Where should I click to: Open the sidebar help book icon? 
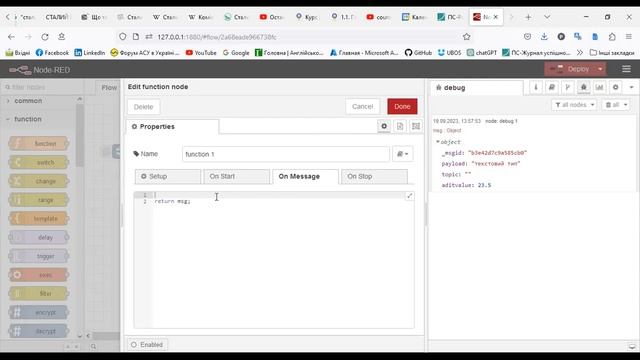point(551,87)
